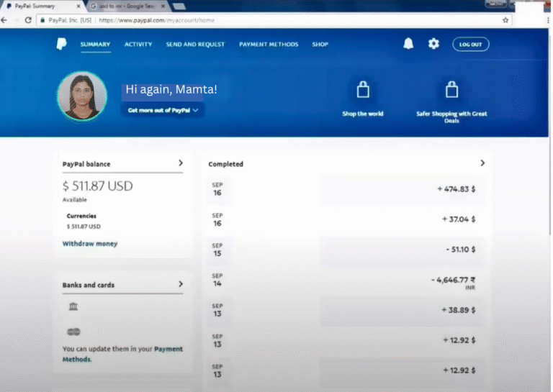Viewport: 553px width, 392px height.
Task: Click the Safer Shopping with Great Deals label
Action: tap(451, 117)
